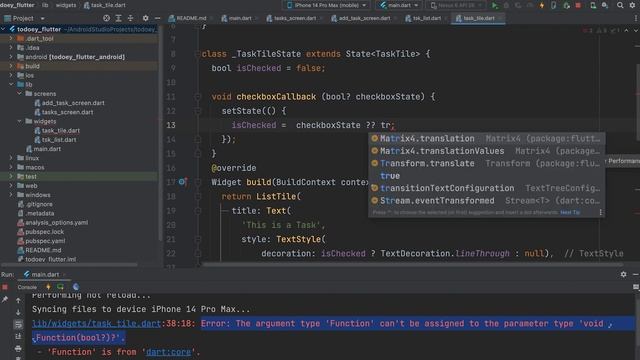Expand the build folder
Image resolution: width=640 pixels, height=360 pixels.
point(11,66)
